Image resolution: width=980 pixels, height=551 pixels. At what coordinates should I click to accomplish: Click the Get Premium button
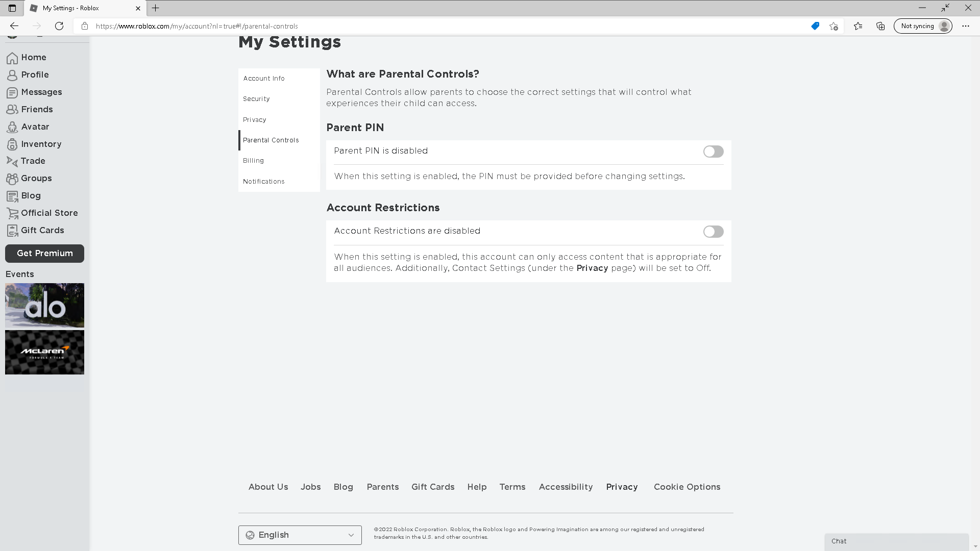click(x=45, y=254)
